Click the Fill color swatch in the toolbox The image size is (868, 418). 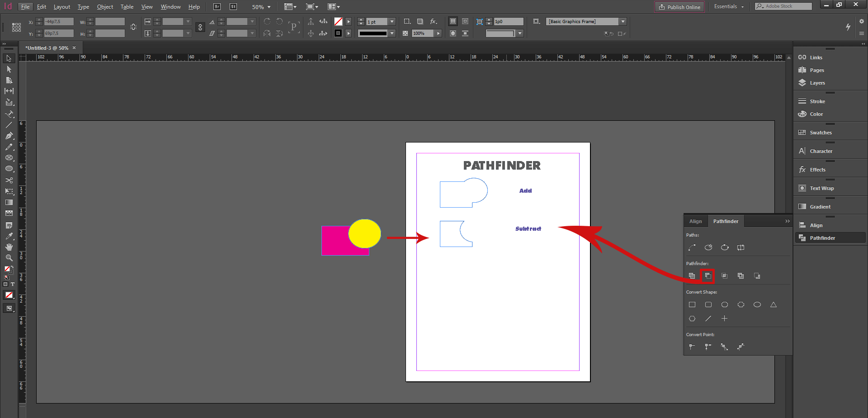(x=7, y=268)
